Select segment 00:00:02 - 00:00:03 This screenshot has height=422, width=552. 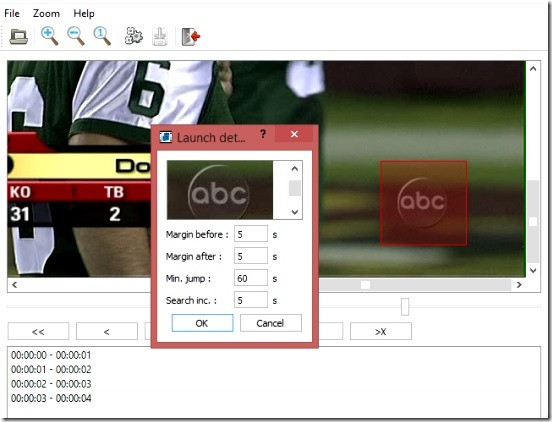pyautogui.click(x=51, y=384)
